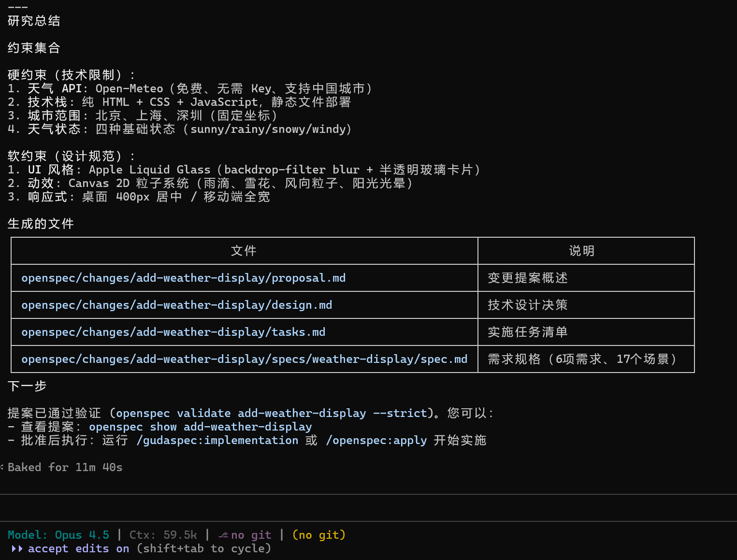737x560 pixels.
Task: Click the Baked for 11m 40s status
Action: coord(65,467)
